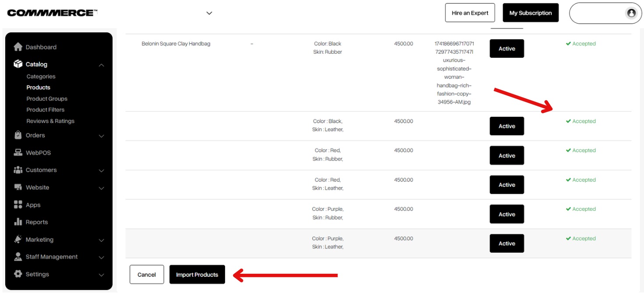This screenshot has height=293, width=644.
Task: Click Active button for Red Rubber row
Action: pos(507,155)
